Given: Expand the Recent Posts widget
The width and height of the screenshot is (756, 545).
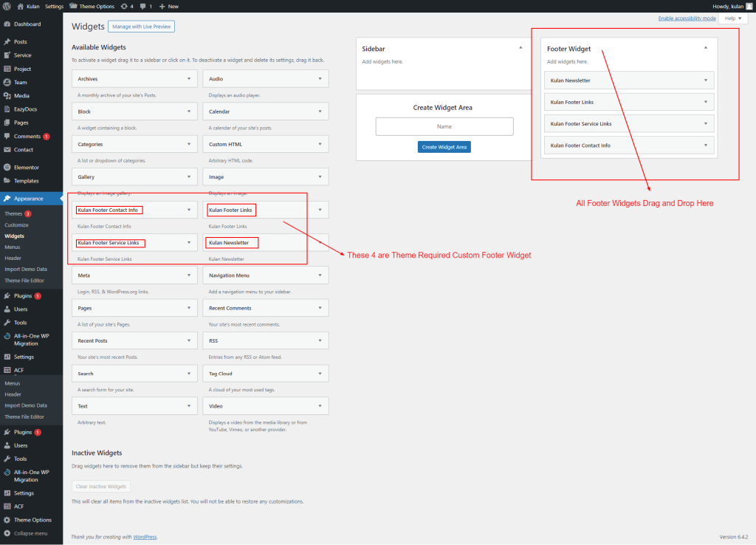Looking at the screenshot, I should 189,341.
